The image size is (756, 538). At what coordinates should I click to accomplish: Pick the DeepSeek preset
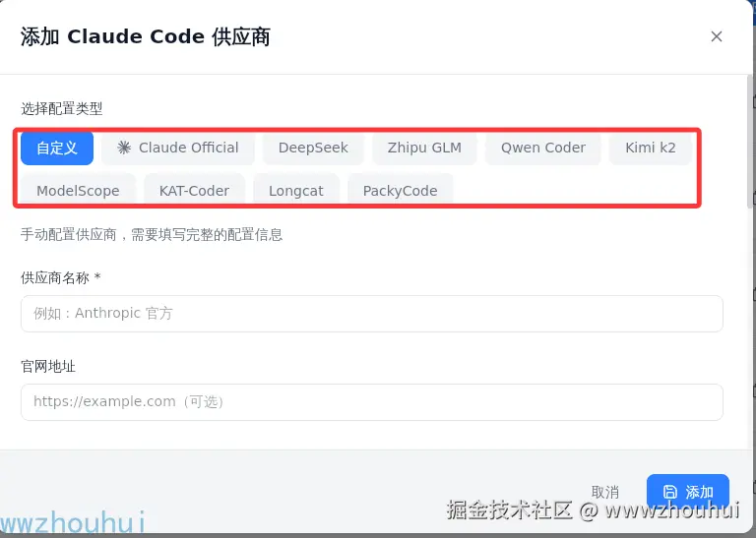313,148
